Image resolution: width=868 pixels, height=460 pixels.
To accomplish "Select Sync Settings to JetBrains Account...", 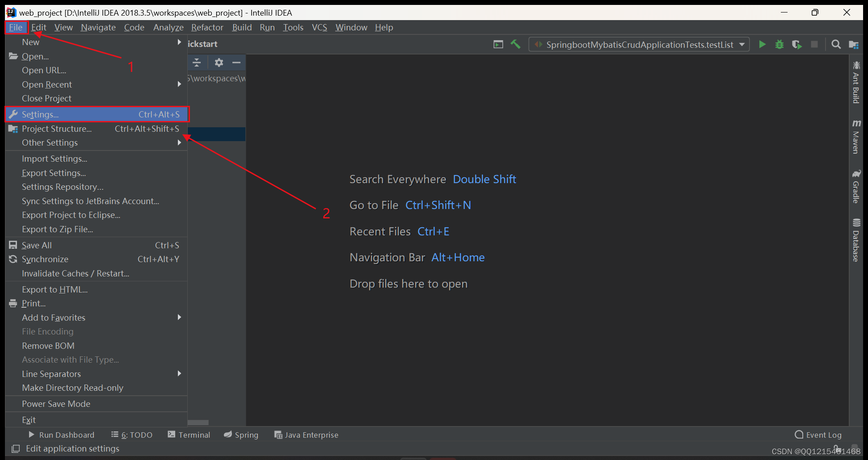I will click(x=96, y=201).
